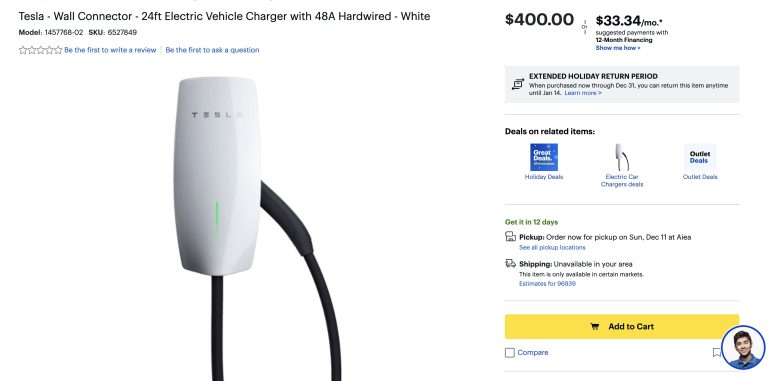Expand 'Show me how' financing details
Image resolution: width=768 pixels, height=381 pixels.
coord(618,48)
